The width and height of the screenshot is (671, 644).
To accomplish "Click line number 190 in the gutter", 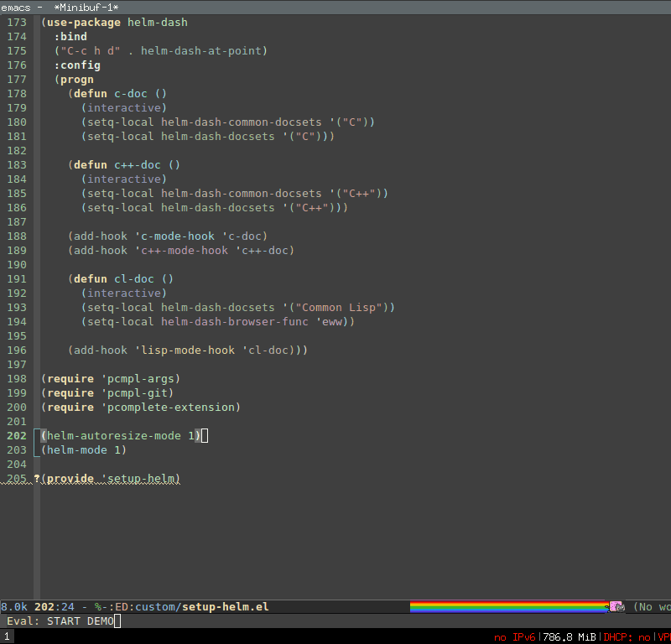I will 17,265.
